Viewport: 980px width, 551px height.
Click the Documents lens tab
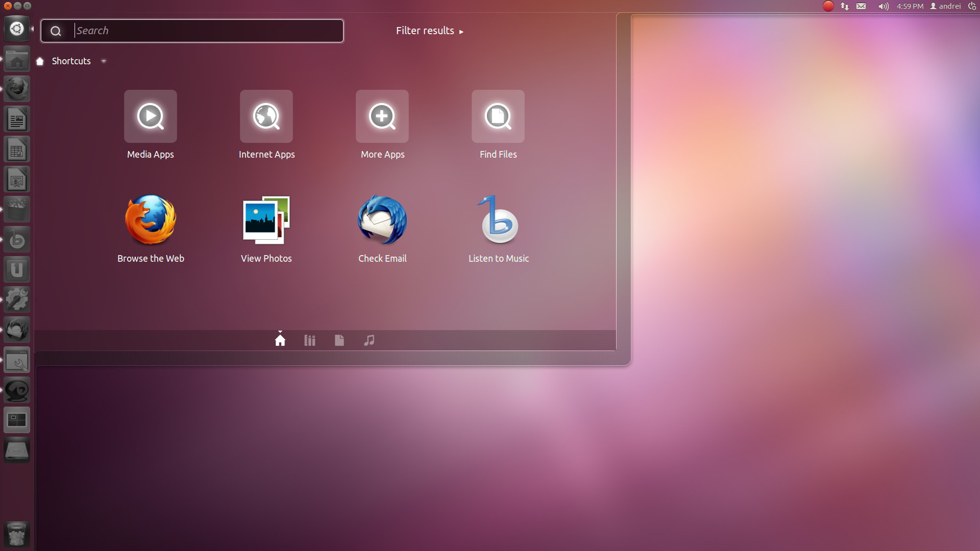coord(339,340)
